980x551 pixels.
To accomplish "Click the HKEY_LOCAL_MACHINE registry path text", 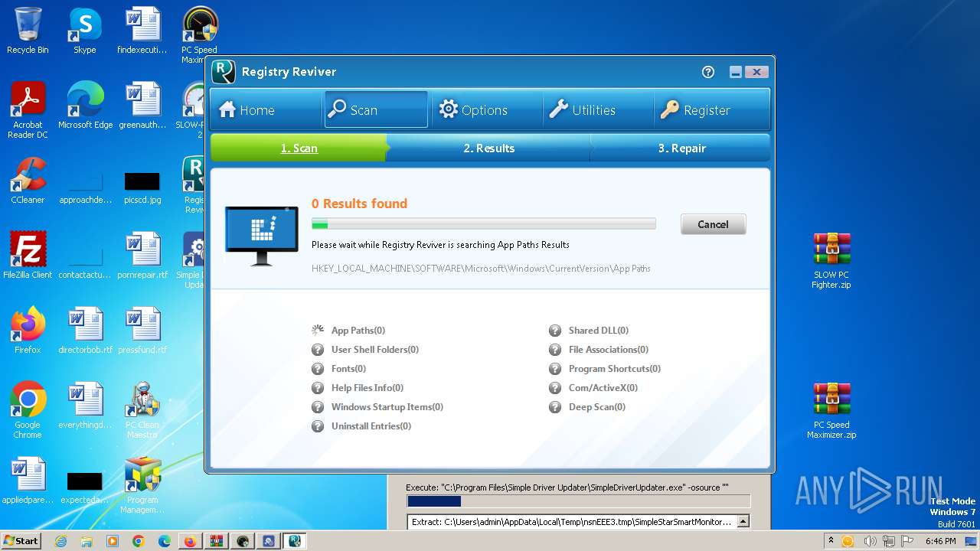I will point(481,269).
